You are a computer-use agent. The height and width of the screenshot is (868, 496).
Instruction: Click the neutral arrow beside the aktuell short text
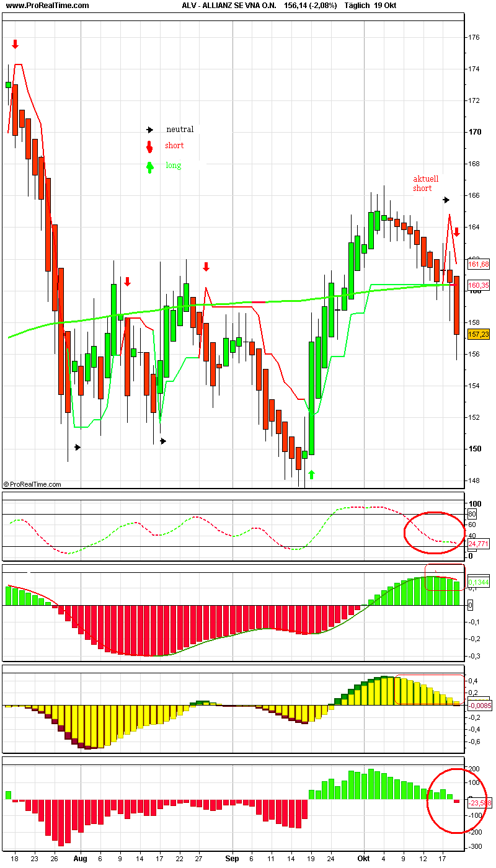click(x=445, y=200)
